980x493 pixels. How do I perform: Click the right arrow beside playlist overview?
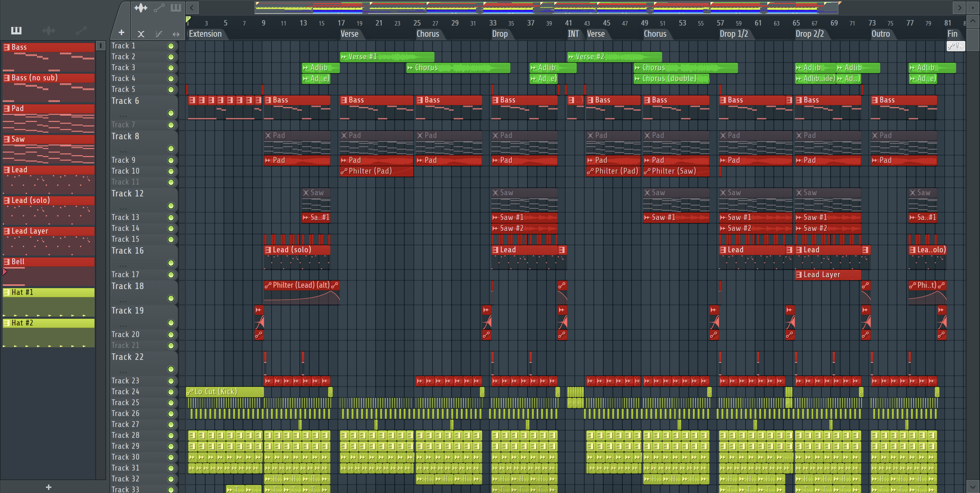click(960, 7)
